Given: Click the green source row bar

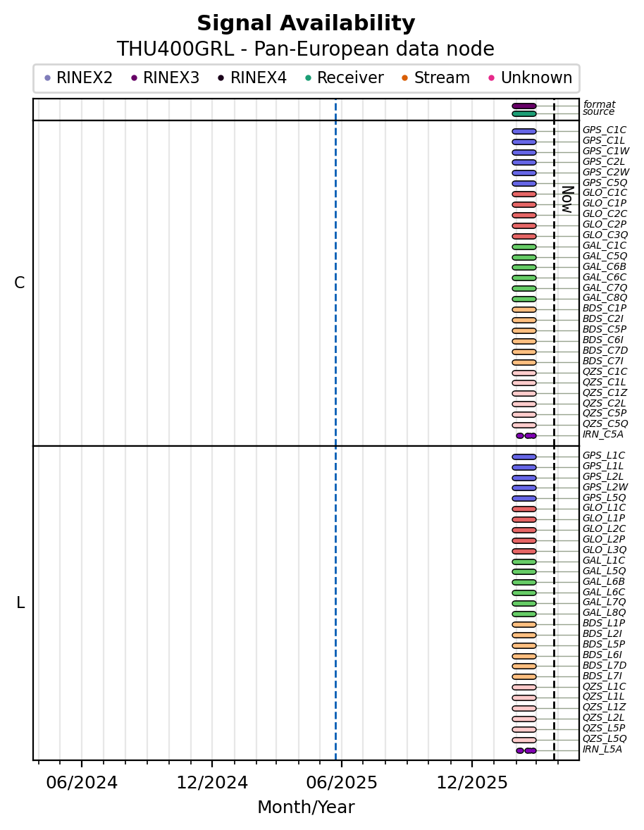Looking at the screenshot, I should (524, 113).
